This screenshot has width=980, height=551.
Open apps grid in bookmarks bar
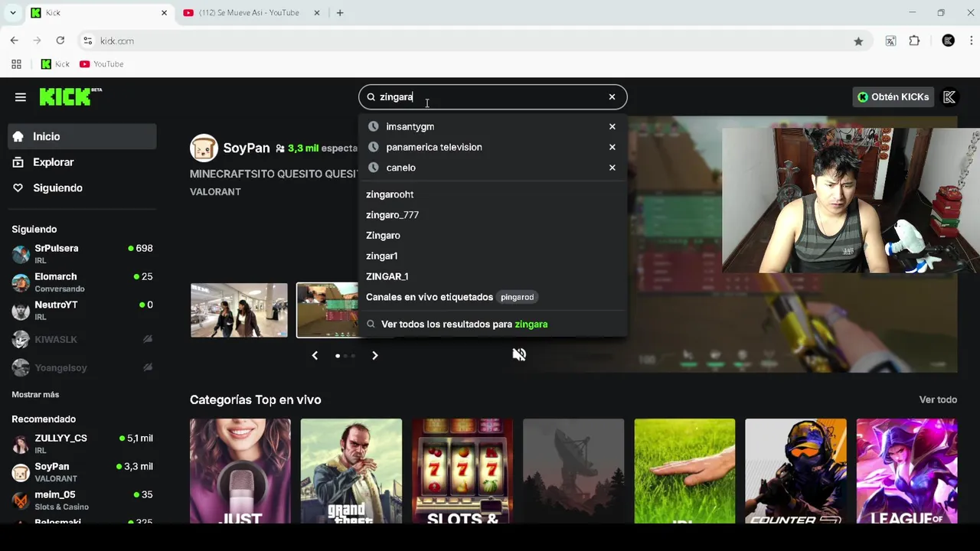[x=16, y=64]
